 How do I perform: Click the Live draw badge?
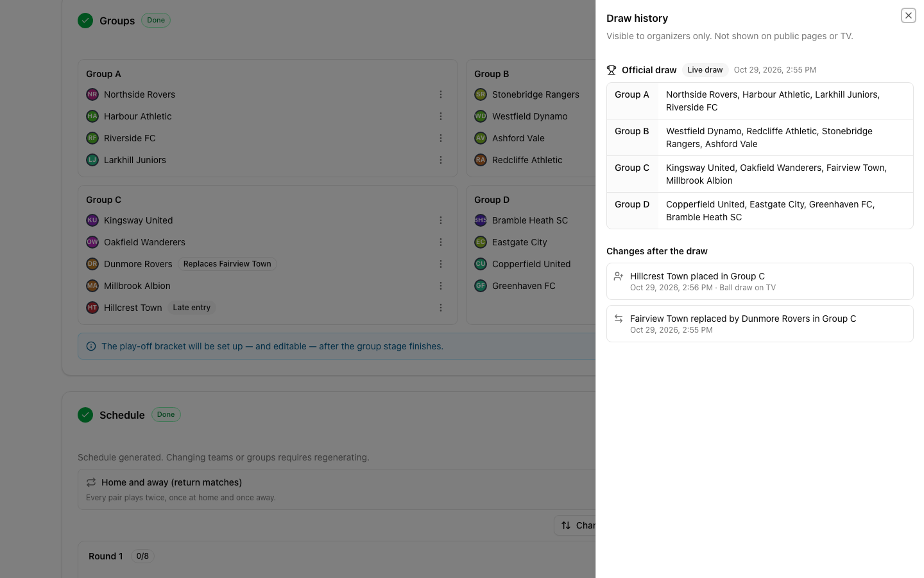pyautogui.click(x=705, y=70)
